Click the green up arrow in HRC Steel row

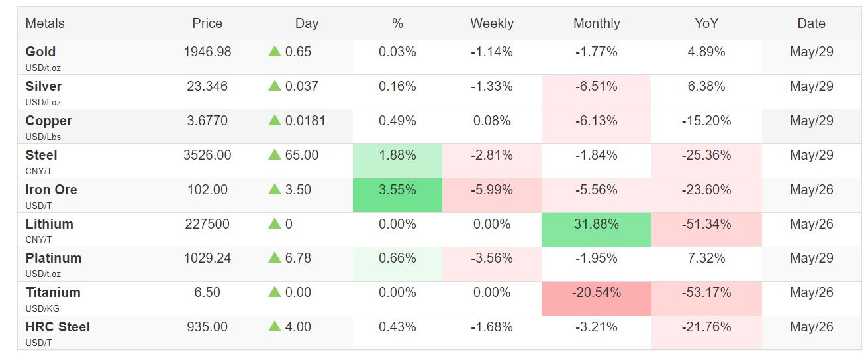coord(275,327)
